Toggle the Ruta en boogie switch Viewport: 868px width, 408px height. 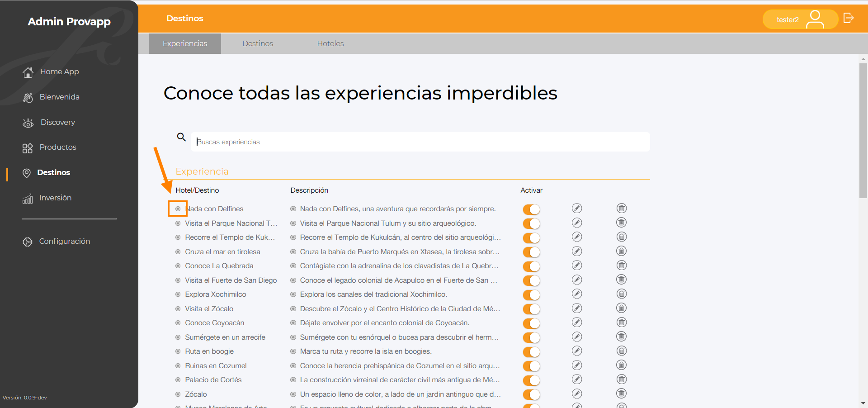tap(532, 352)
